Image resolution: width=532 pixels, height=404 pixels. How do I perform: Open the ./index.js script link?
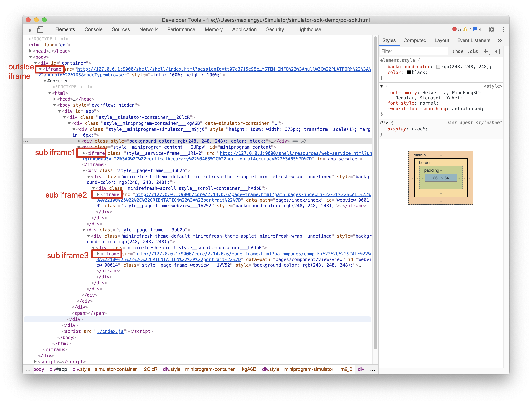(x=110, y=331)
